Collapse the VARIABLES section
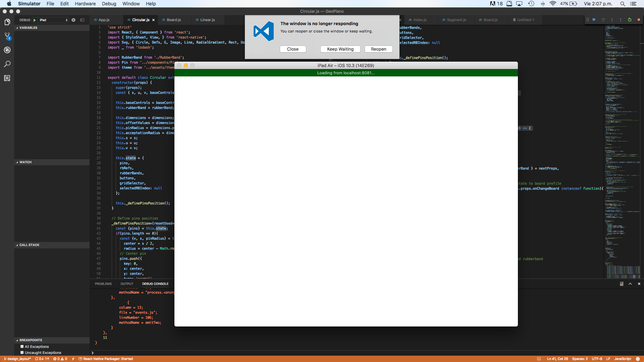The height and width of the screenshot is (362, 644). pos(28,28)
